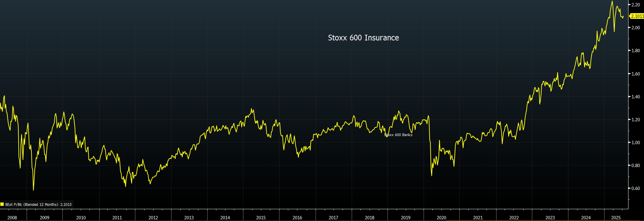Click the 2022 year label on the time axis
644x221 pixels.
514,218
